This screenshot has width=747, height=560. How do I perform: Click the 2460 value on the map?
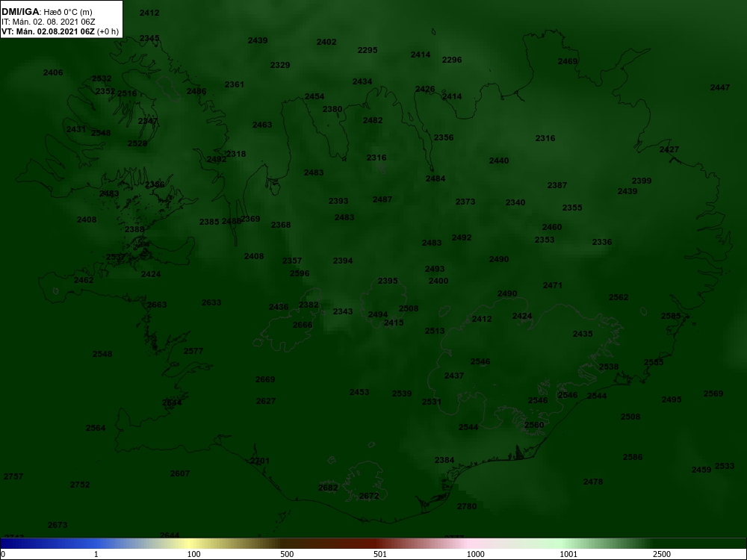552,227
